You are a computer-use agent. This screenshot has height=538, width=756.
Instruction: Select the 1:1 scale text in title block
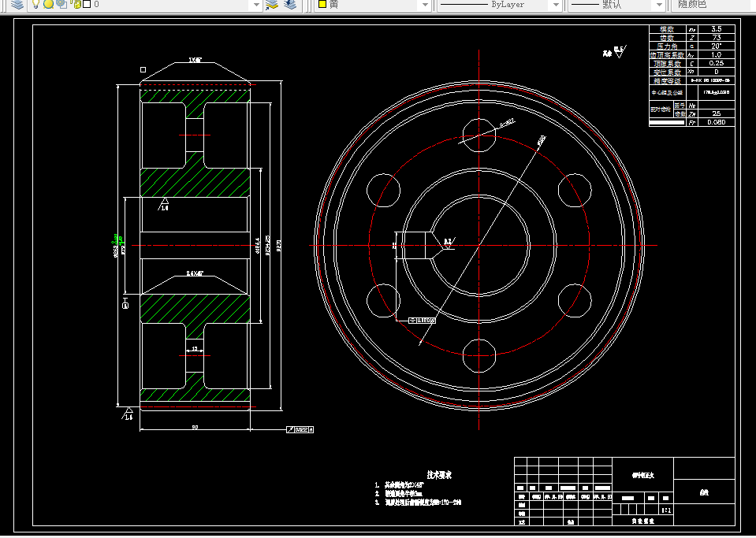pos(666,510)
